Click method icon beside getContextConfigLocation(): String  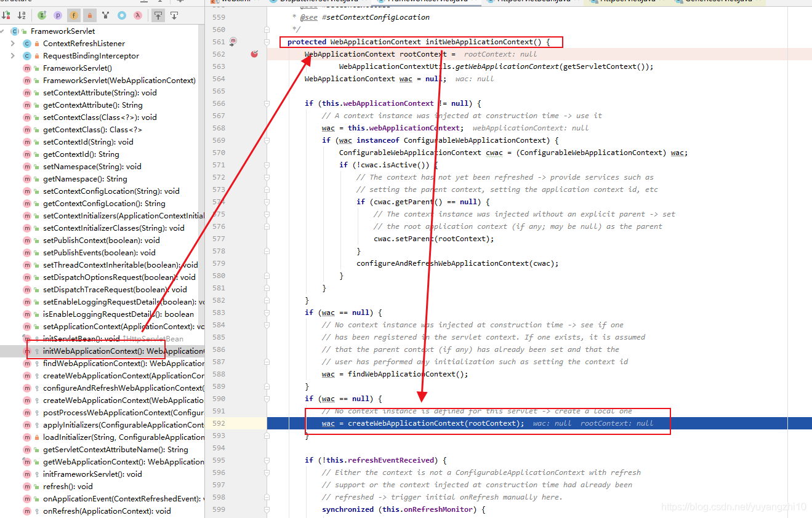tap(27, 204)
